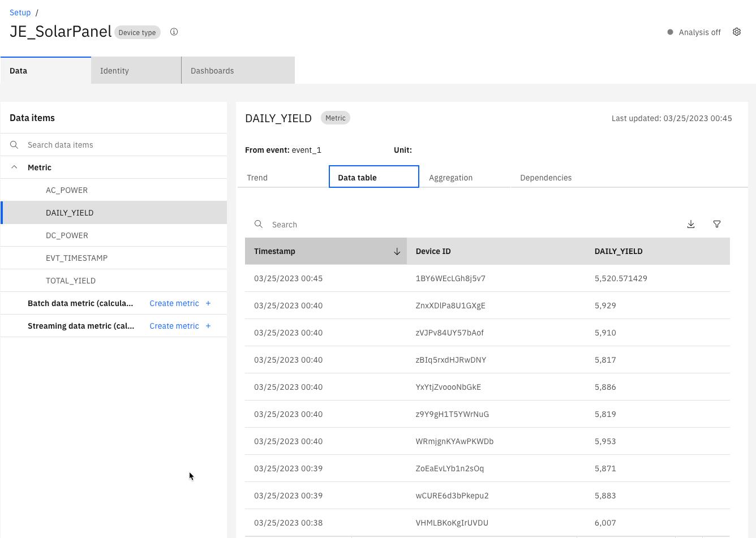Click the Streaming data metric group label
Viewport: 756px width, 538px height.
pos(81,326)
